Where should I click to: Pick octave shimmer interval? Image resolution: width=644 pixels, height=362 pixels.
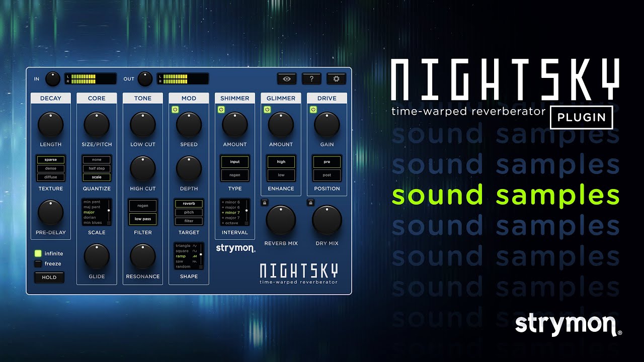click(x=230, y=223)
